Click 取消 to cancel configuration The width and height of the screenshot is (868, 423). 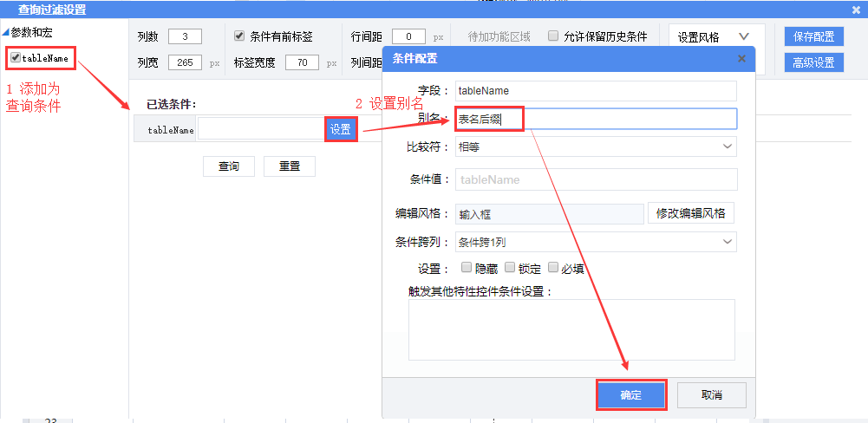711,394
